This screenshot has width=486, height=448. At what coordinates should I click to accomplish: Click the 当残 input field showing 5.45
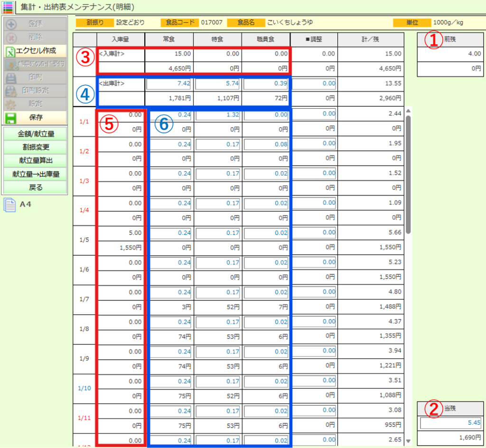point(450,422)
